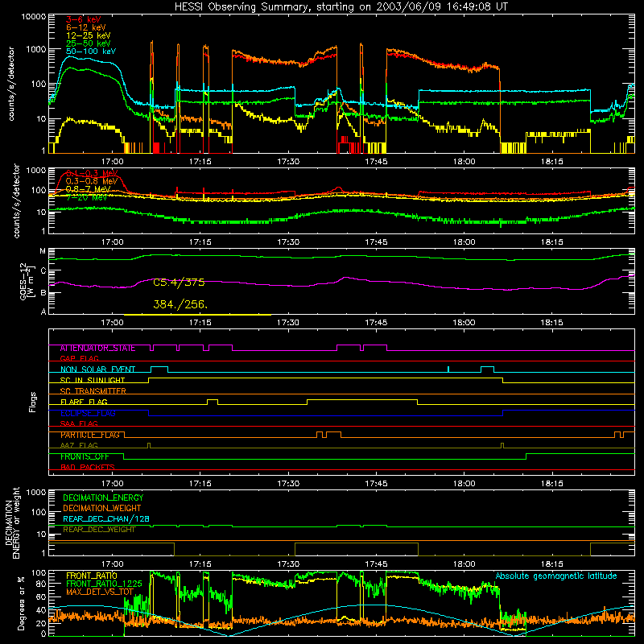Click the 0.3-0.8 MeV legend label
Viewport: 644px width, 644px height.
pos(92,181)
